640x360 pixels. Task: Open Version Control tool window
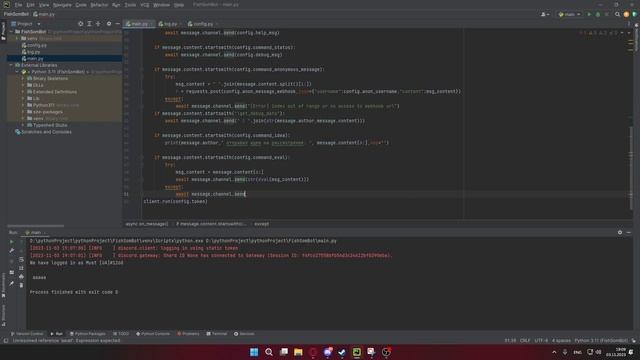pos(27,333)
